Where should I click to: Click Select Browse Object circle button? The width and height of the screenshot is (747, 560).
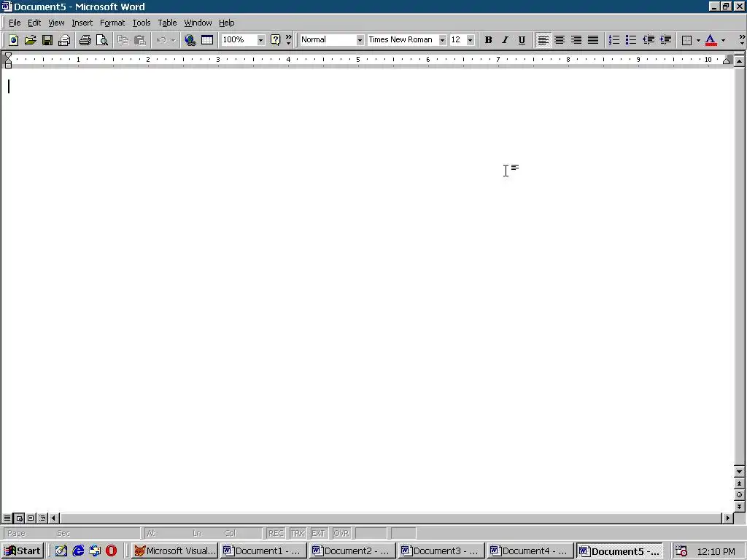740,495
